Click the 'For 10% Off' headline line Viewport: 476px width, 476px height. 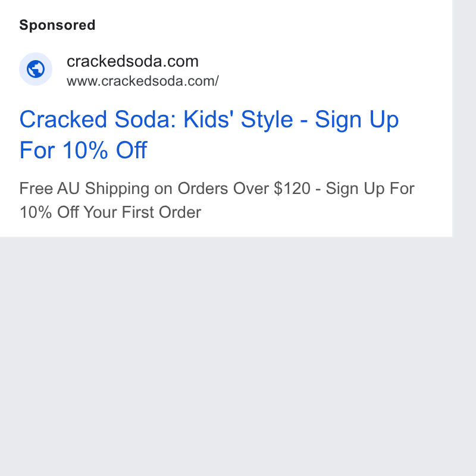coord(83,150)
